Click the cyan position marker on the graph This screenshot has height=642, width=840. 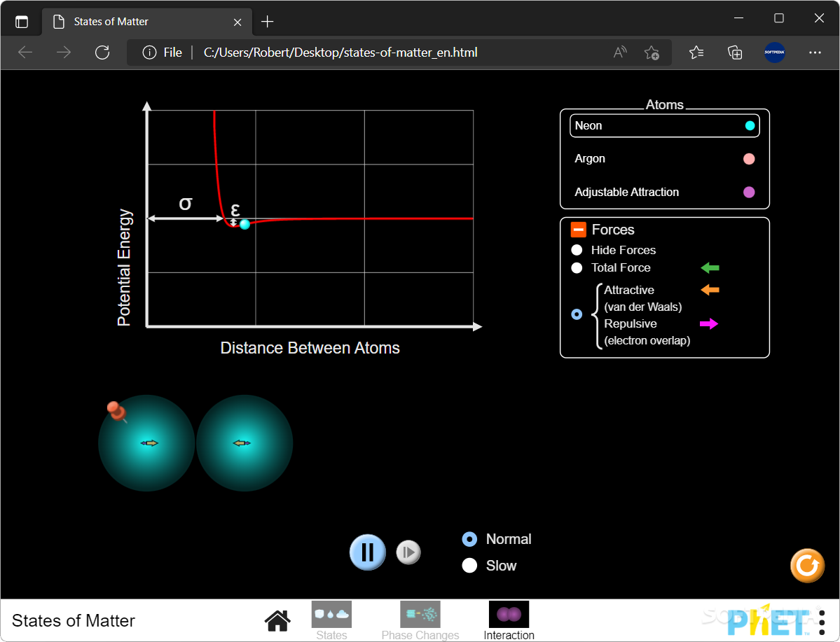tap(245, 224)
